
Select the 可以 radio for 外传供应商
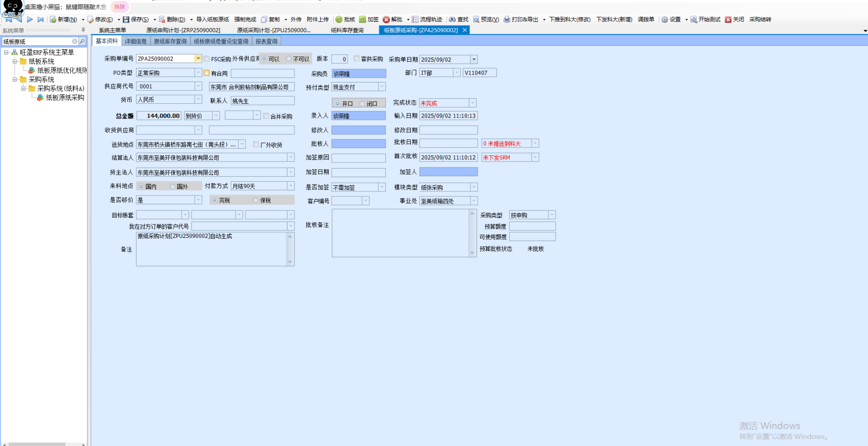tap(264, 59)
